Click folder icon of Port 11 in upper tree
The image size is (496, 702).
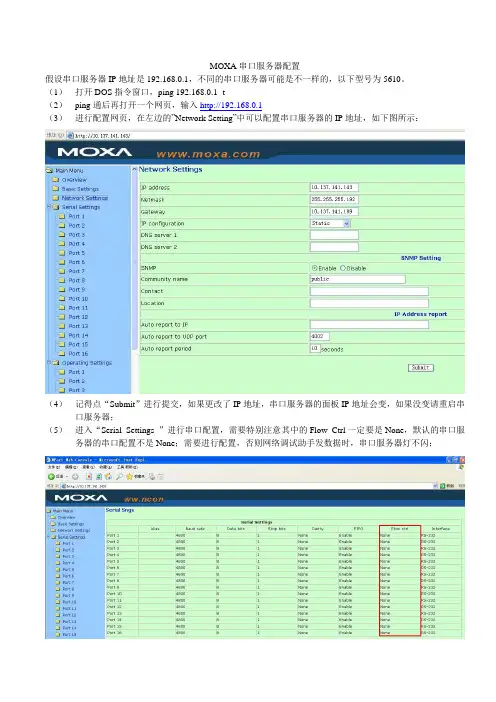(62, 308)
